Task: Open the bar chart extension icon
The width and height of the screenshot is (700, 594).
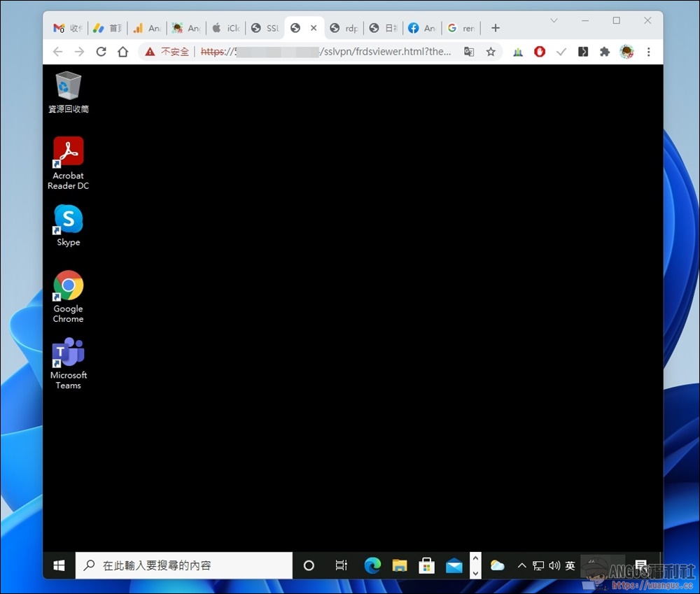Action: [x=518, y=52]
